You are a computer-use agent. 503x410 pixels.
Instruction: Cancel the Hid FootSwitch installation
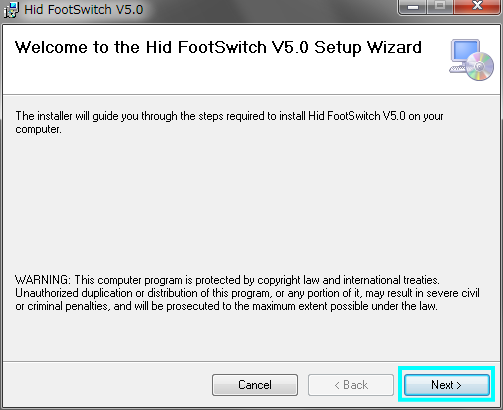[255, 385]
